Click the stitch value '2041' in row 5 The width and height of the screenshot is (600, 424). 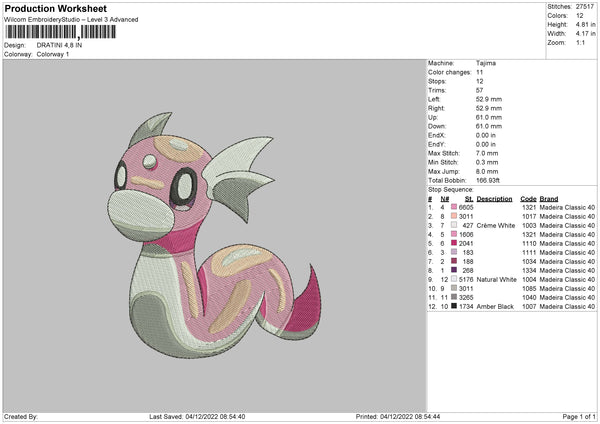[466, 243]
